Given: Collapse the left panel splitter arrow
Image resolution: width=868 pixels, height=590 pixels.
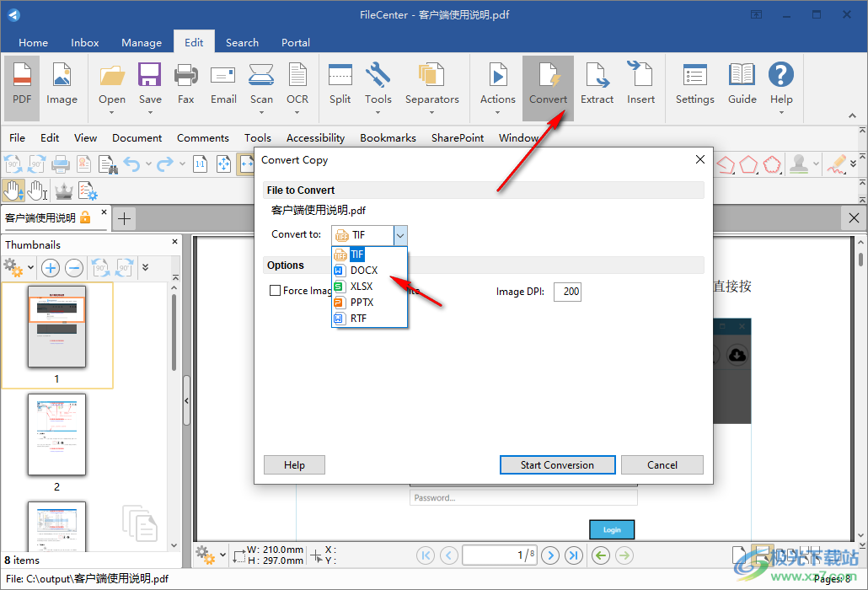Looking at the screenshot, I should (186, 400).
